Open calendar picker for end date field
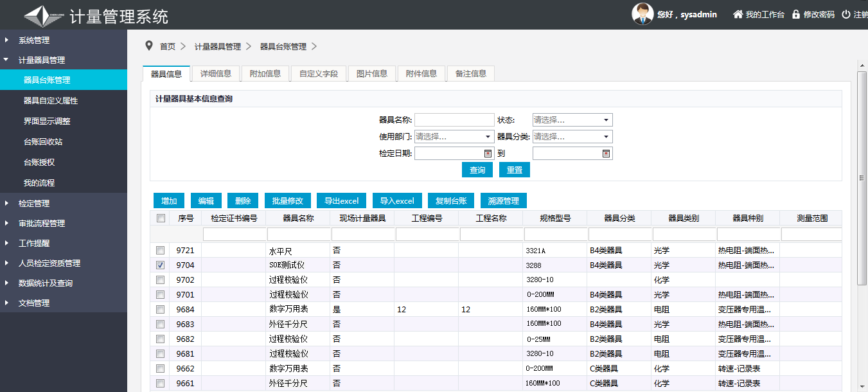Image resolution: width=868 pixels, height=392 pixels. click(606, 154)
